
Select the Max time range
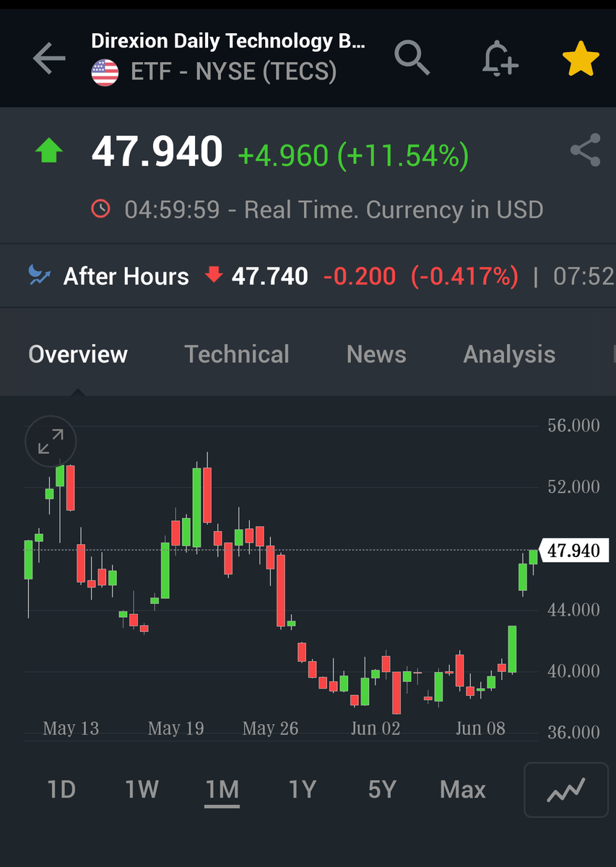(x=463, y=790)
